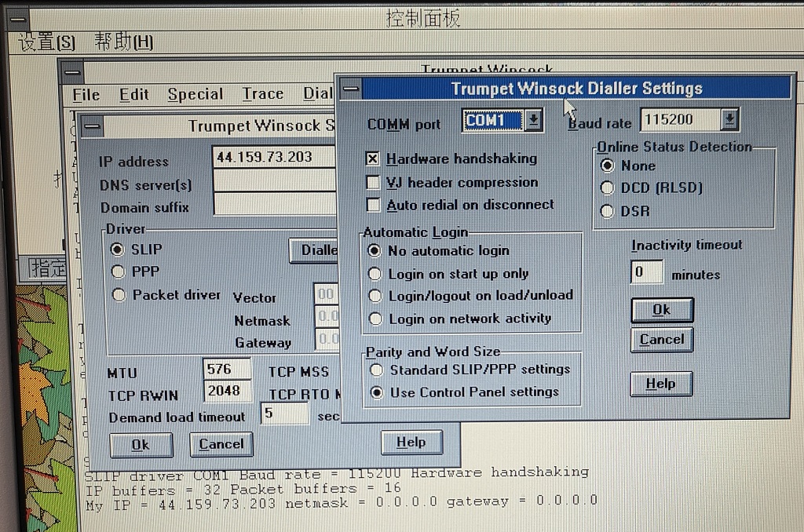This screenshot has width=804, height=532.
Task: Set Online Status Detection to None
Action: pyautogui.click(x=608, y=166)
